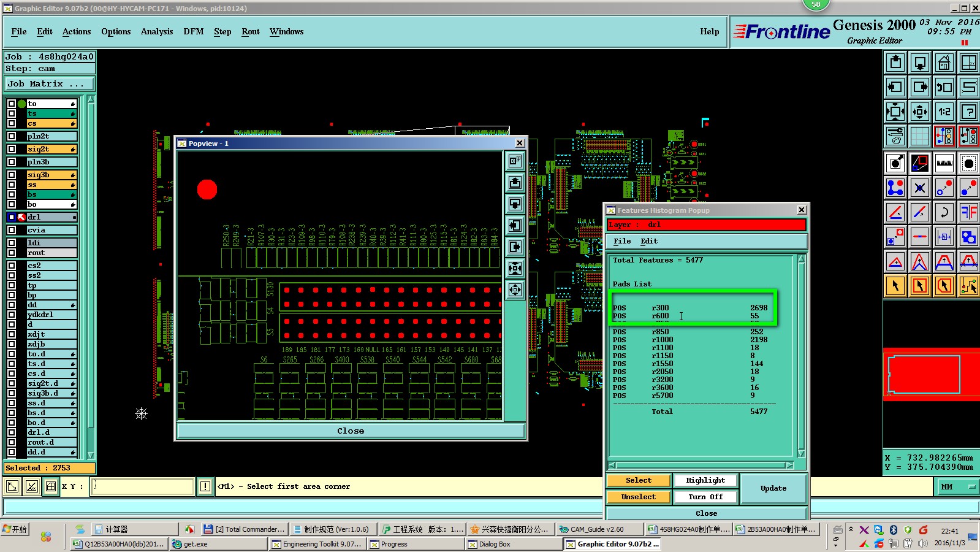Click the zoom in icon in Popview toolbar
This screenshot has height=552, width=980.
coord(515,268)
